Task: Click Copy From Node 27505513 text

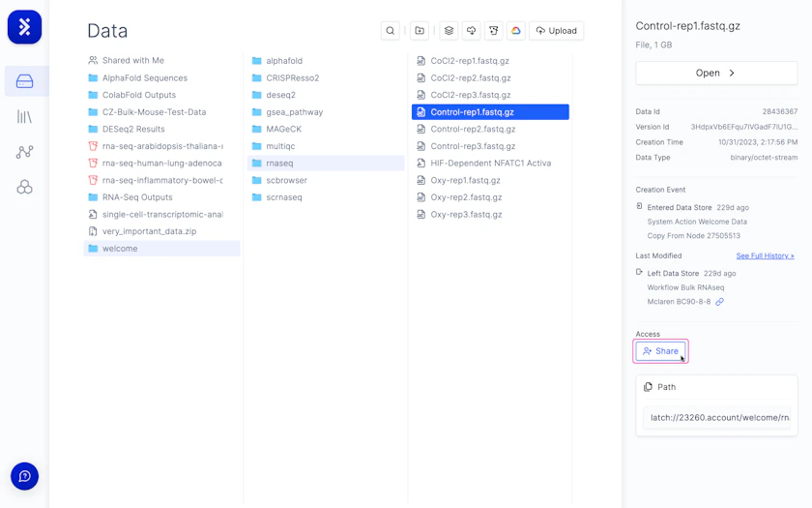Action: click(x=693, y=236)
